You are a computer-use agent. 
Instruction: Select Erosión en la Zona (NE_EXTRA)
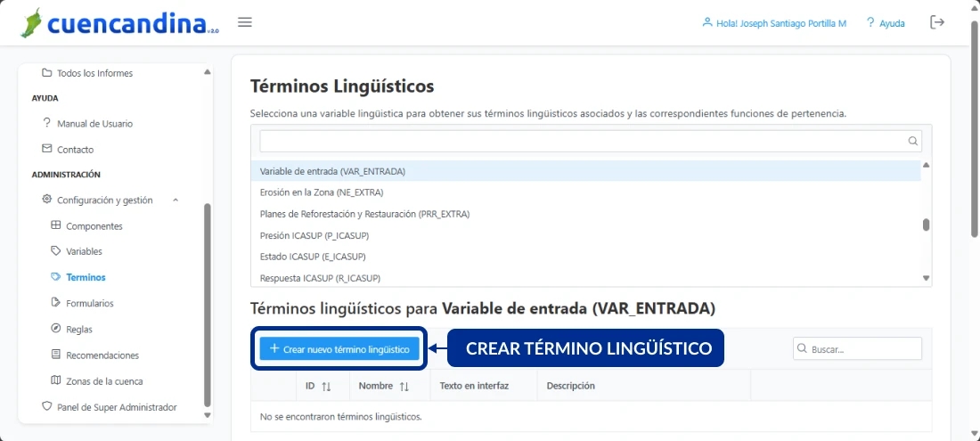click(x=322, y=192)
